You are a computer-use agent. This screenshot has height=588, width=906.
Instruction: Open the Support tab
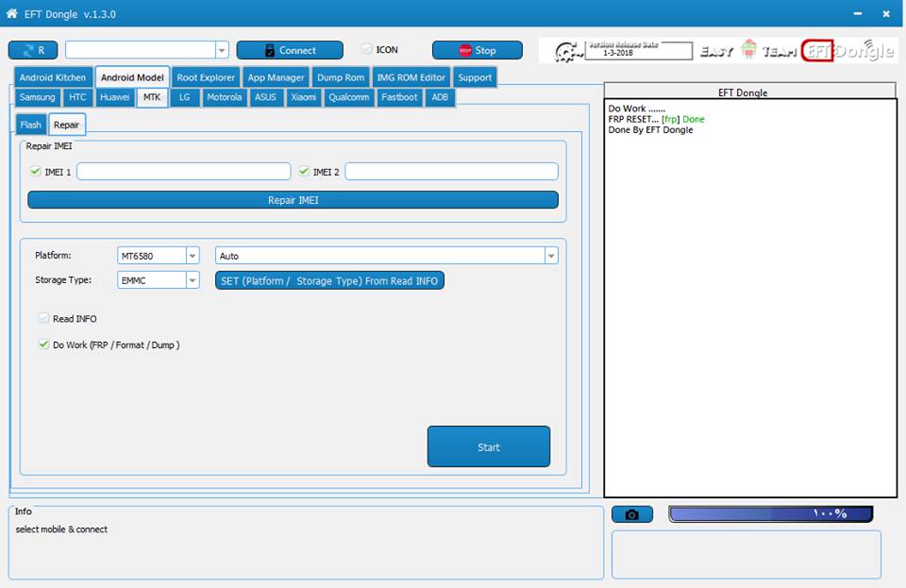(475, 77)
